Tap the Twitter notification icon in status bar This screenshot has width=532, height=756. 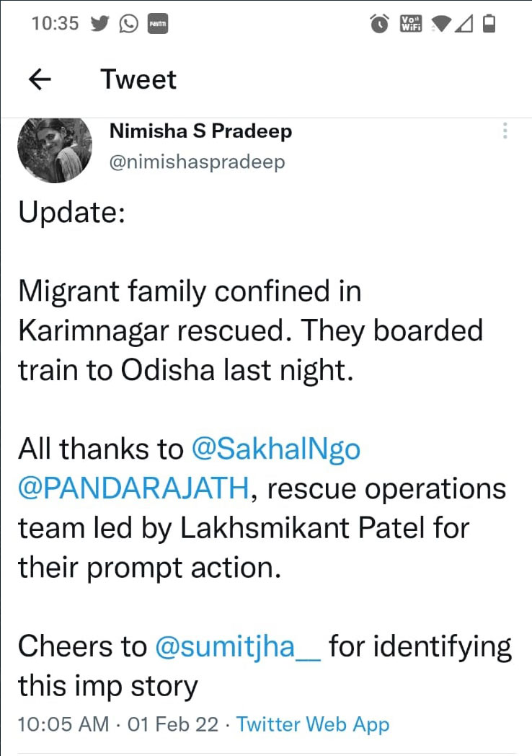coord(99,23)
